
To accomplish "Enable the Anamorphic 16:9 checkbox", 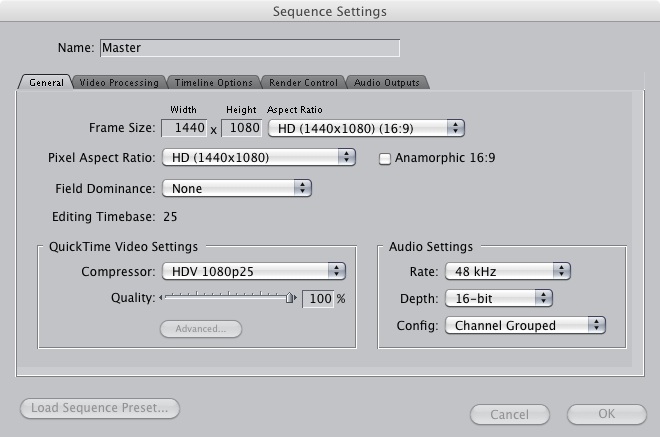I will [385, 158].
